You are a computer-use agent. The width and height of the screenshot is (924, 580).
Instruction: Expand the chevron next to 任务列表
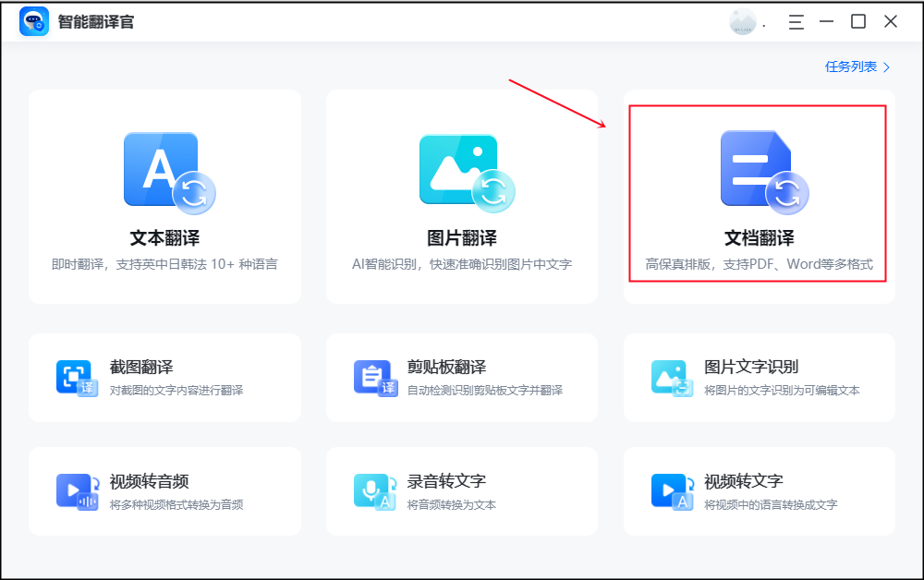tap(886, 67)
